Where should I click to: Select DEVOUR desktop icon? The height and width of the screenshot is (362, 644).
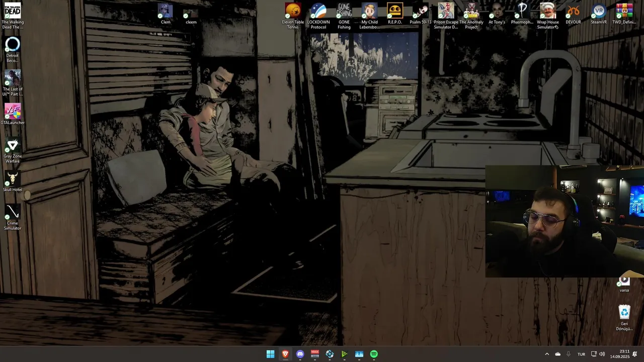point(573,14)
